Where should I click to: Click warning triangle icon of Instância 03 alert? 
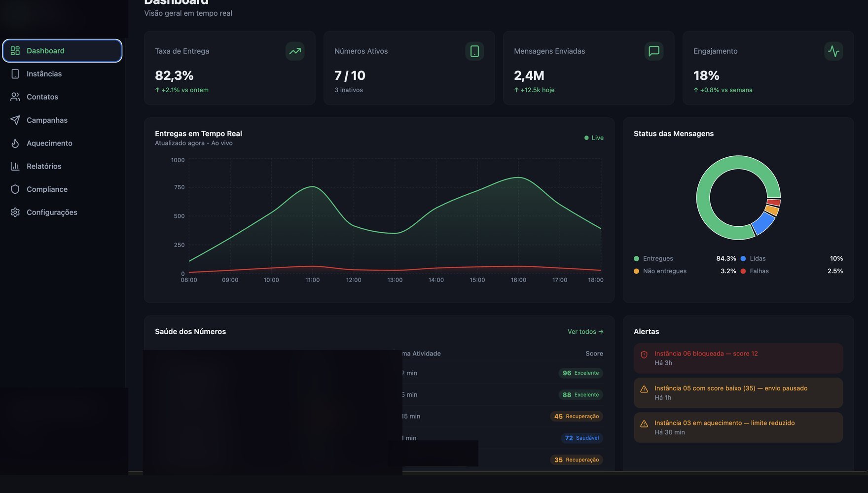(x=644, y=423)
